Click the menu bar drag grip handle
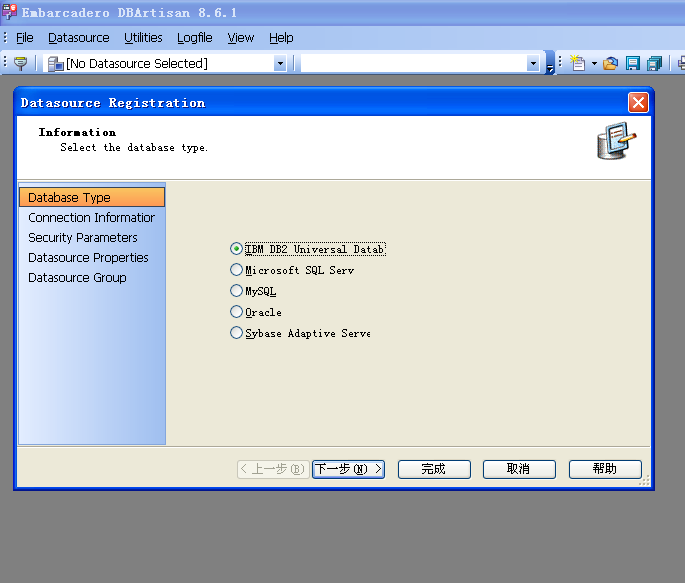 pyautogui.click(x=5, y=38)
